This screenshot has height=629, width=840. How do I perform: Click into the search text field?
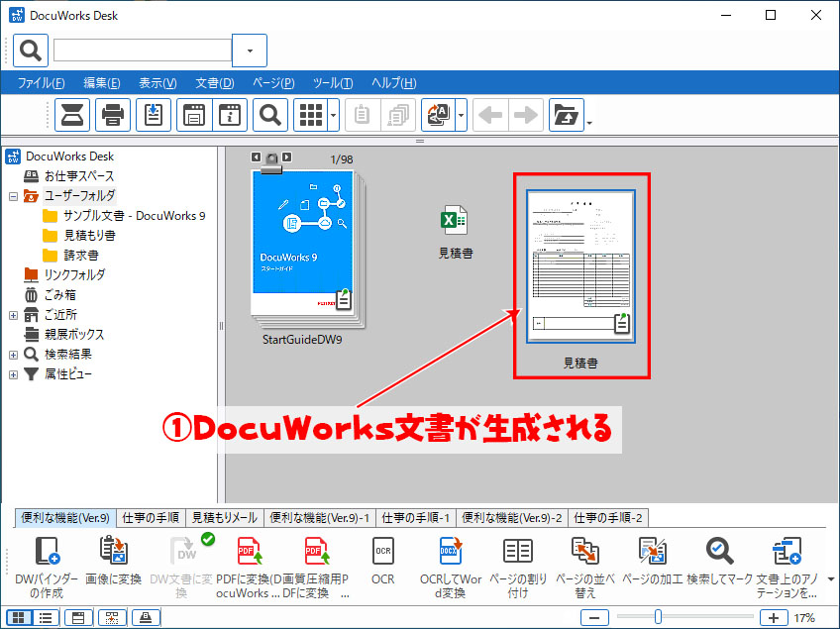coord(143,51)
